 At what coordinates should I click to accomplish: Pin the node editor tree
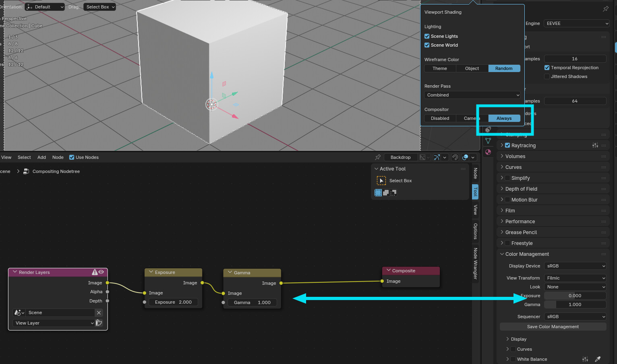coord(378,157)
